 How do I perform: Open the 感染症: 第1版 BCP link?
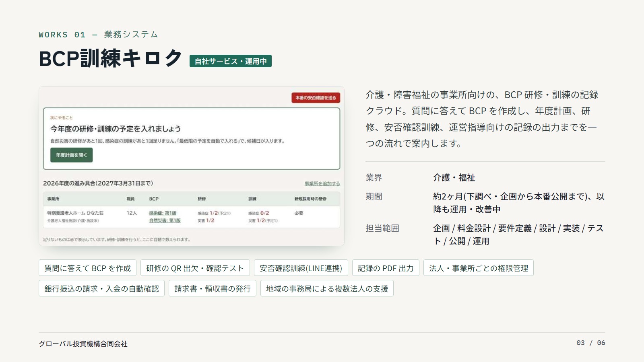click(x=163, y=213)
